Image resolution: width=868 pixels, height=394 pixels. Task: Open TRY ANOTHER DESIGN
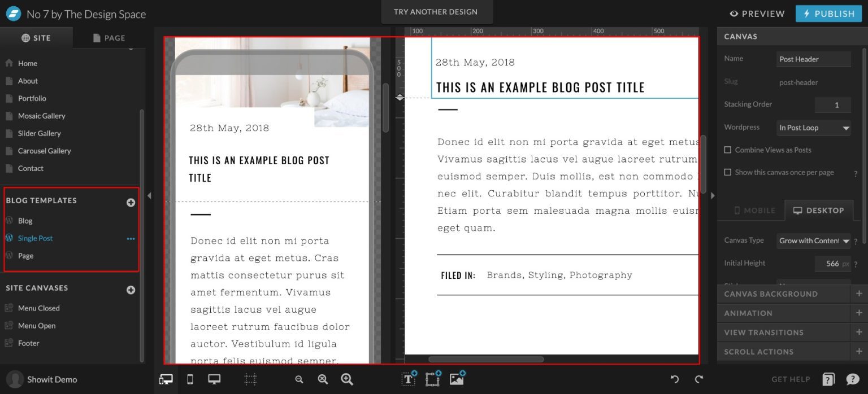click(x=437, y=11)
